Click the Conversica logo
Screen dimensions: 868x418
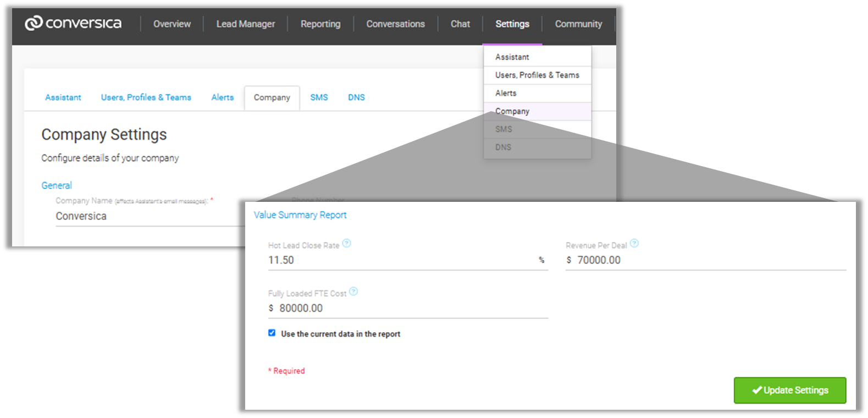tap(73, 23)
